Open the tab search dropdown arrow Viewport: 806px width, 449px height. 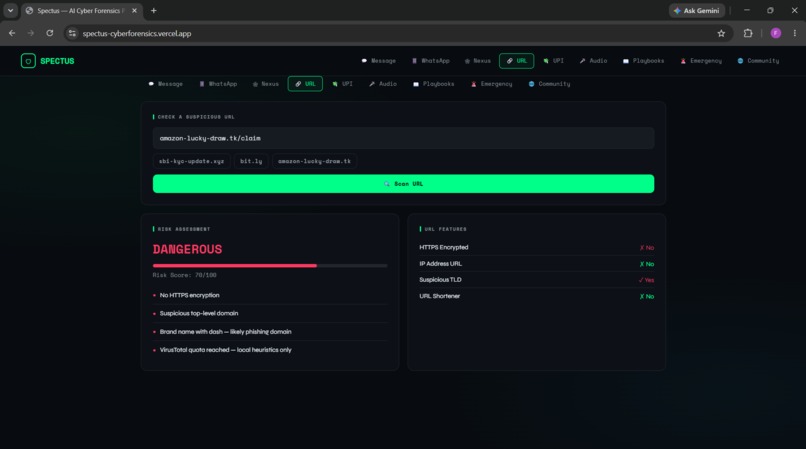click(x=10, y=10)
